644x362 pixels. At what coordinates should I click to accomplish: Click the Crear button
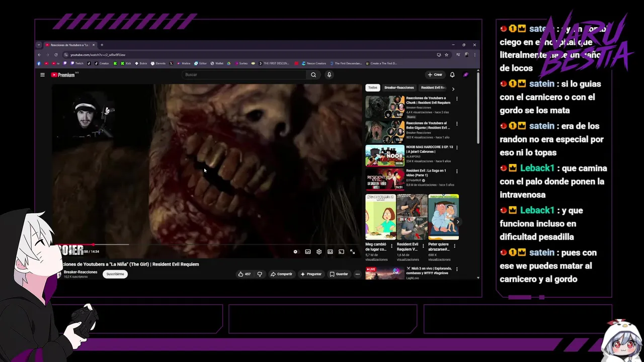click(435, 75)
